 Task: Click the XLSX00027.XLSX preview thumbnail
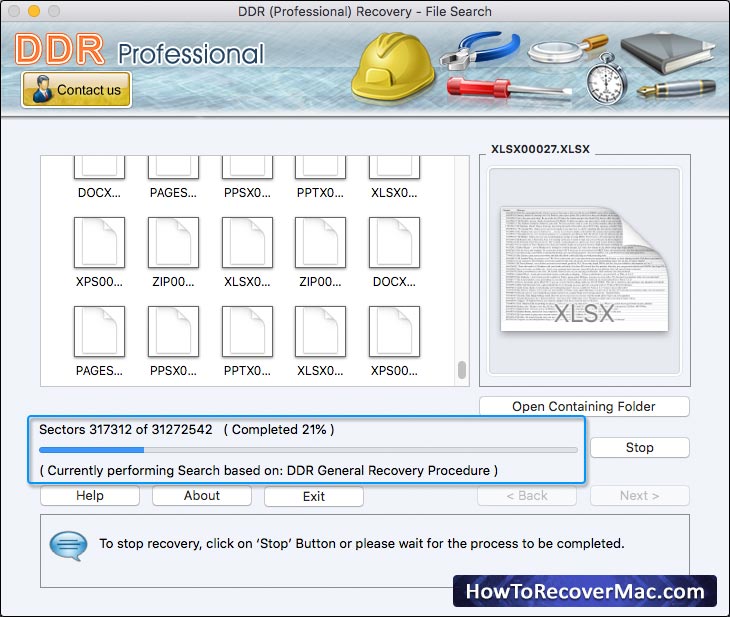pos(584,270)
